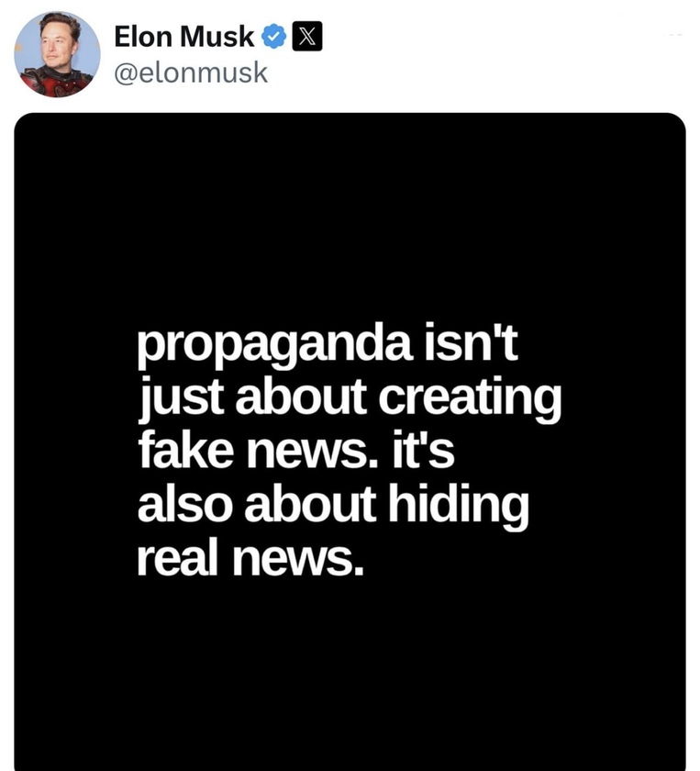Click the word "it's" in the image

pos(423,449)
